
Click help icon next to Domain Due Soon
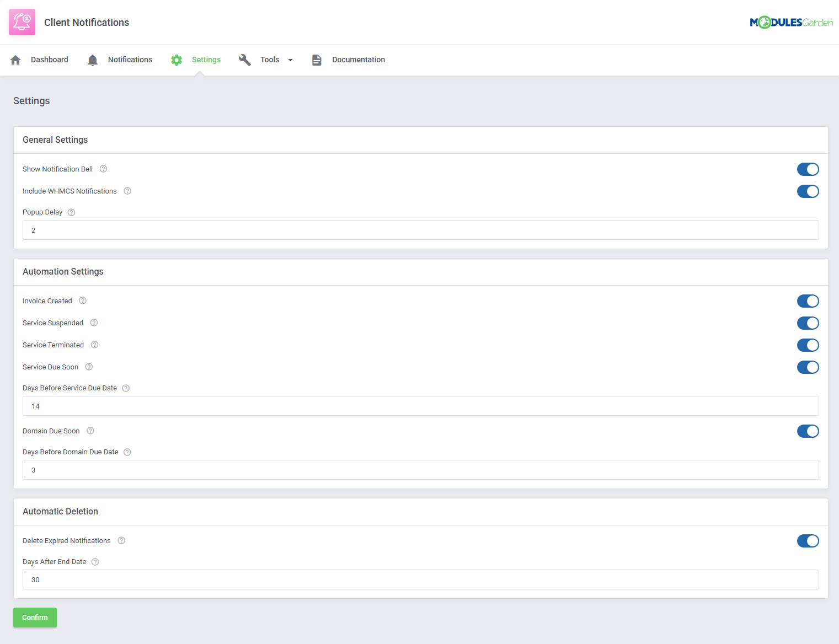pos(90,431)
